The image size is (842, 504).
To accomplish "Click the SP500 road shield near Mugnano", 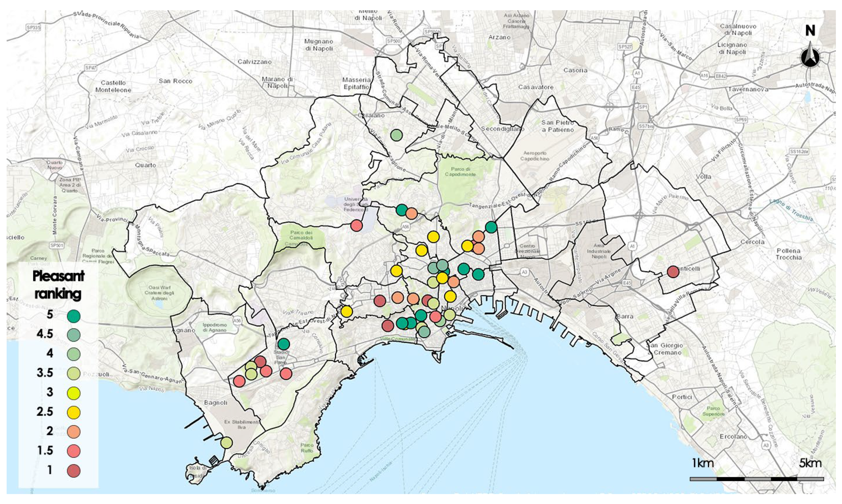I will 394,41.
